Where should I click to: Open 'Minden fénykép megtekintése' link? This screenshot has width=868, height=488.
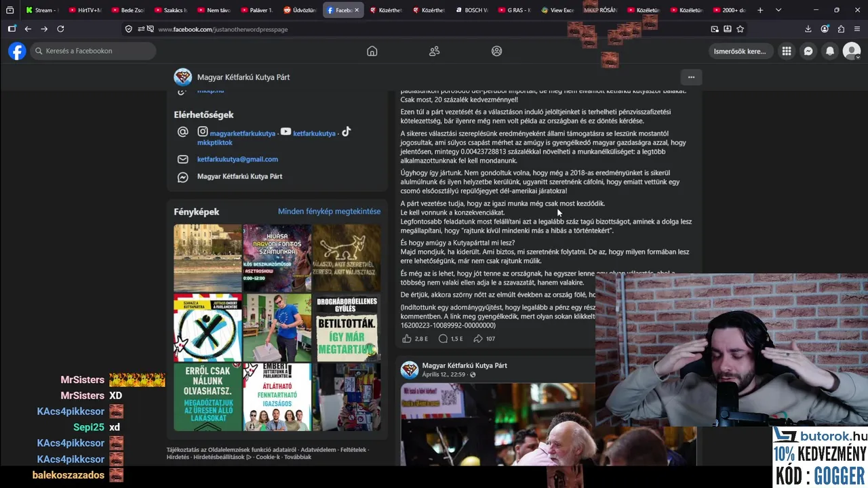pyautogui.click(x=329, y=211)
